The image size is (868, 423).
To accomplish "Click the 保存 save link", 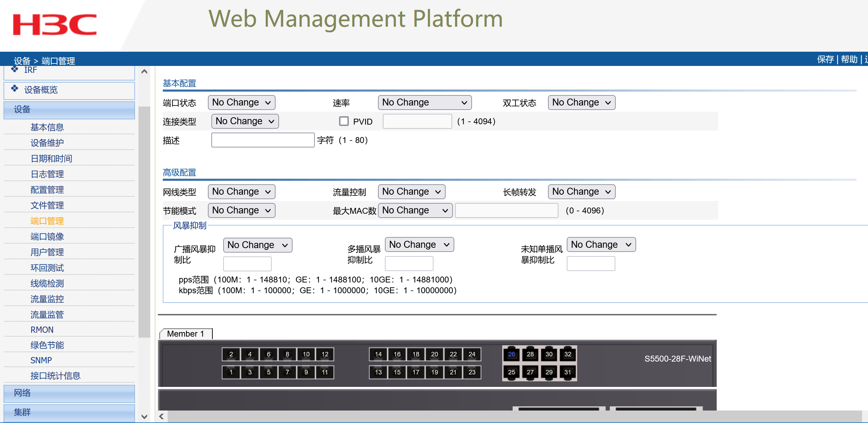I will (x=825, y=59).
